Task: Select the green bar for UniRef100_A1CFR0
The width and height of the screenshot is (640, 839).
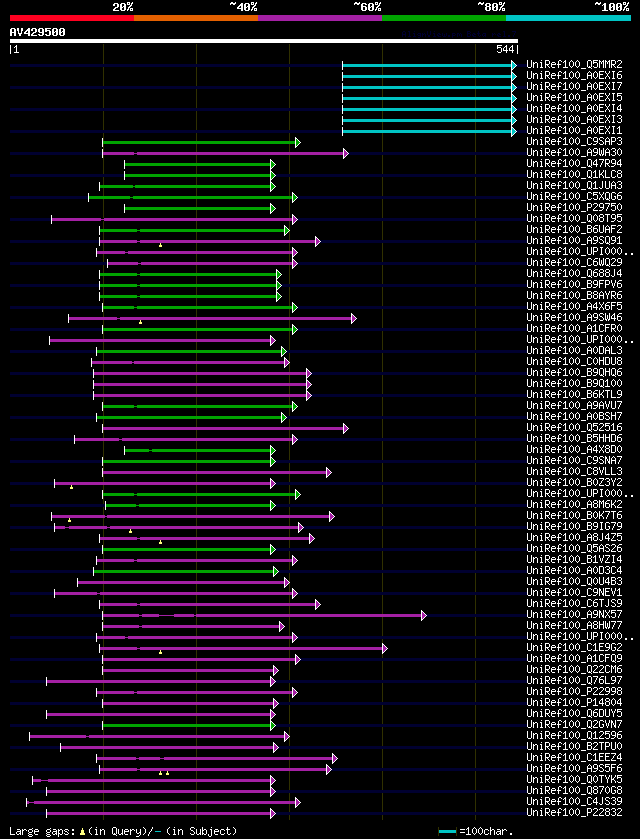Action: tap(200, 329)
